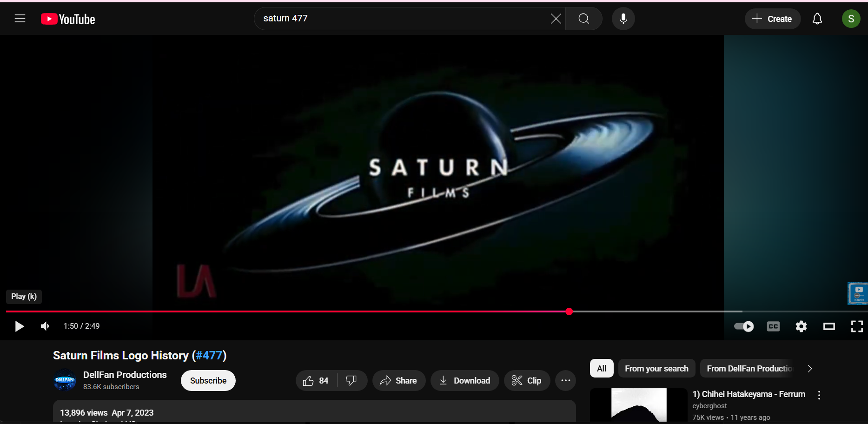Screen dimensions: 868x424
Task: Switch to theater mode
Action: [x=829, y=326]
